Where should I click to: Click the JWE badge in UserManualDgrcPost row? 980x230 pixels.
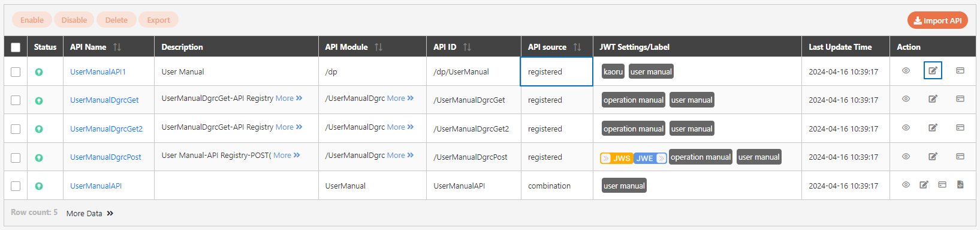coord(650,158)
